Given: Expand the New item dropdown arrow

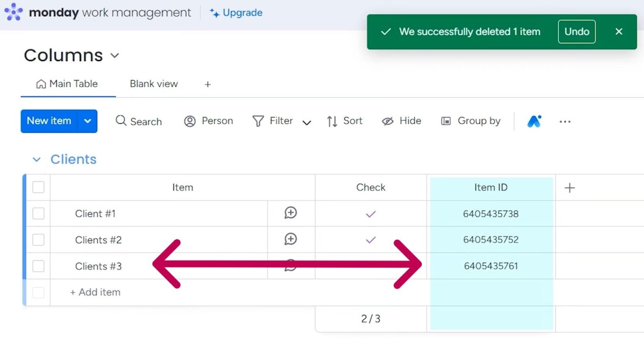Looking at the screenshot, I should (x=88, y=121).
